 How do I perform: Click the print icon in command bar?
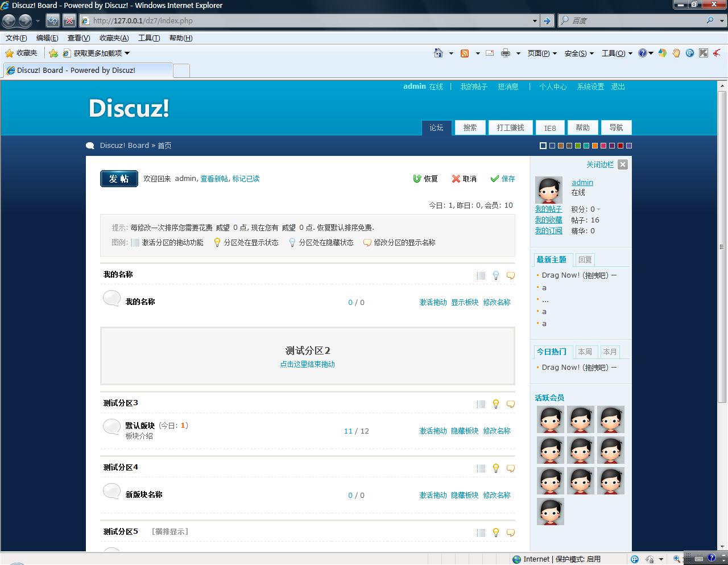pos(505,53)
